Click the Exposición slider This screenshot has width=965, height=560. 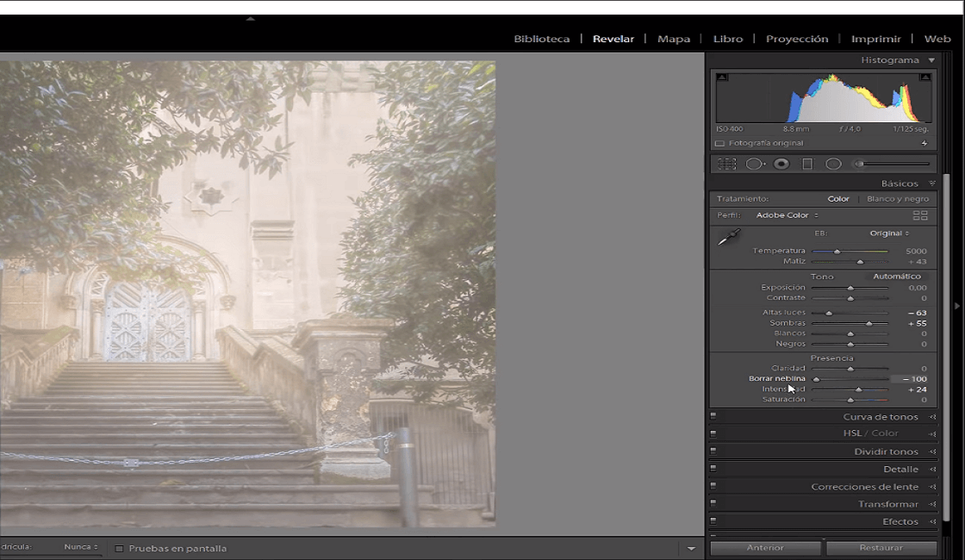point(850,288)
